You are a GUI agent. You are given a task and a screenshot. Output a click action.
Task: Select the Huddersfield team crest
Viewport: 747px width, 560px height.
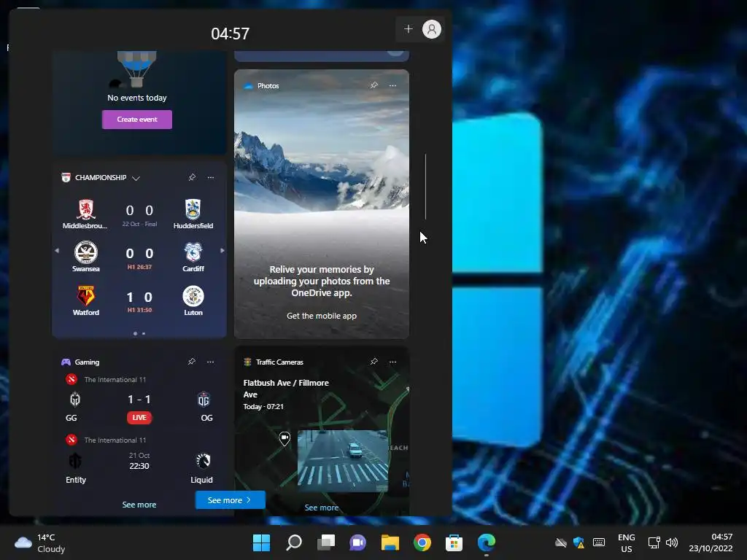pyautogui.click(x=193, y=209)
